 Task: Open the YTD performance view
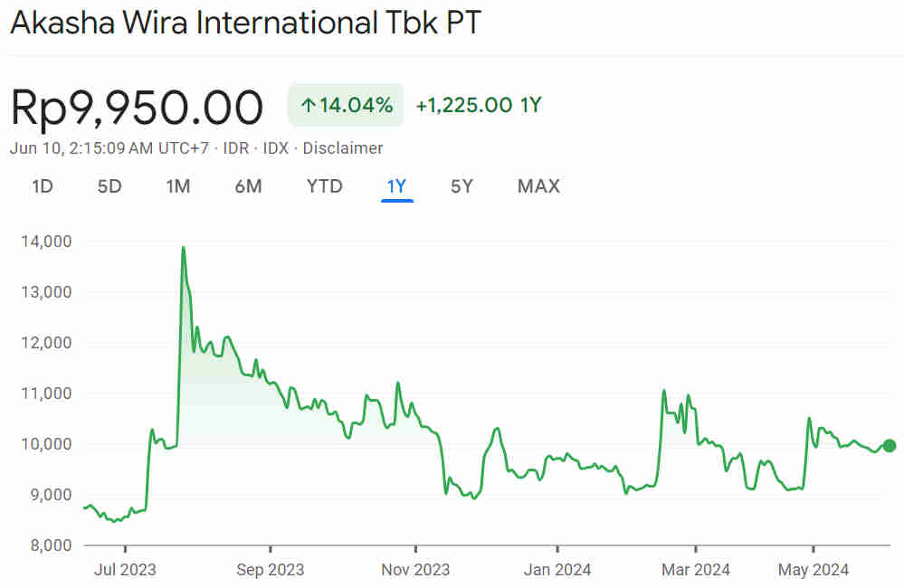(324, 186)
